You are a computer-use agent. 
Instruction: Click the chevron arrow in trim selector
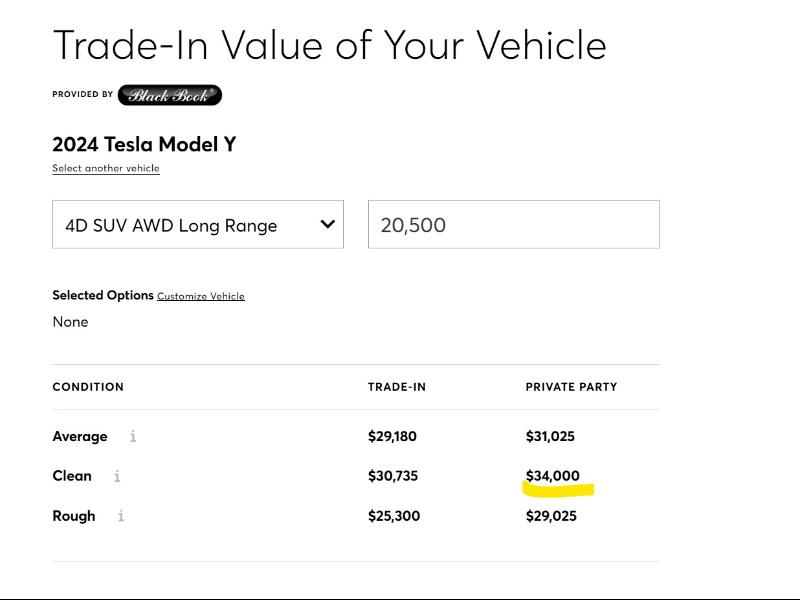click(327, 224)
